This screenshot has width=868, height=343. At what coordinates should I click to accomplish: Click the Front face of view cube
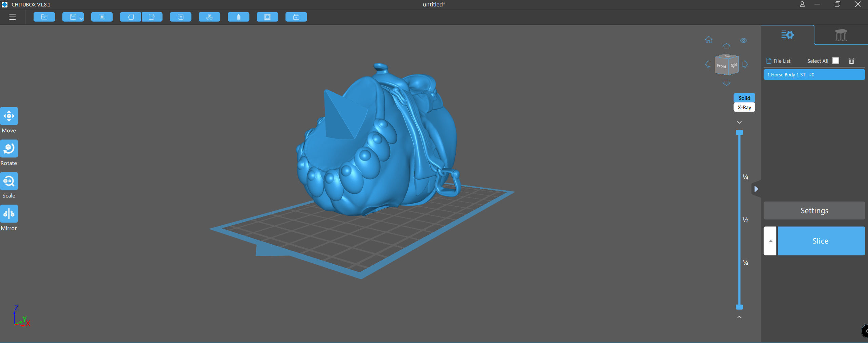click(722, 66)
